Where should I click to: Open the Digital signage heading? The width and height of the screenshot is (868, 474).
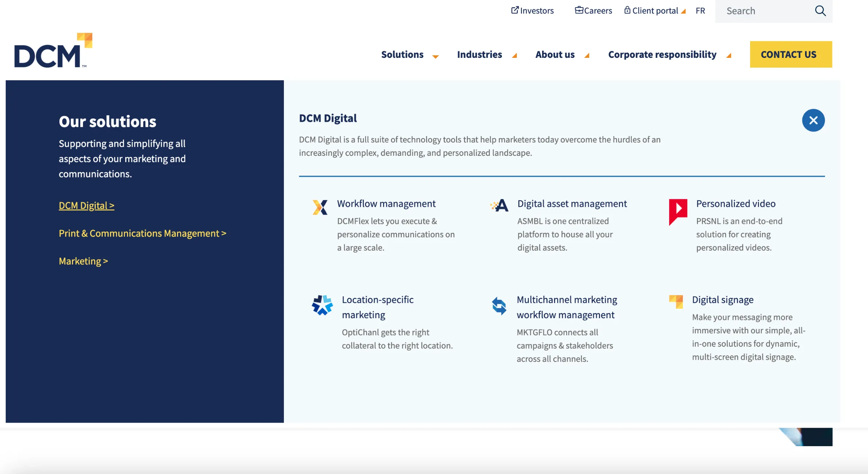tap(723, 300)
